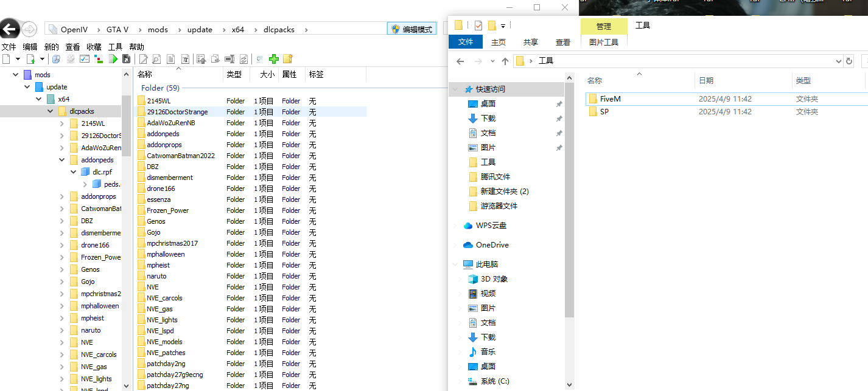This screenshot has width=868, height=391.
Task: Select the FiveM folder in Explorer
Action: click(727, 99)
